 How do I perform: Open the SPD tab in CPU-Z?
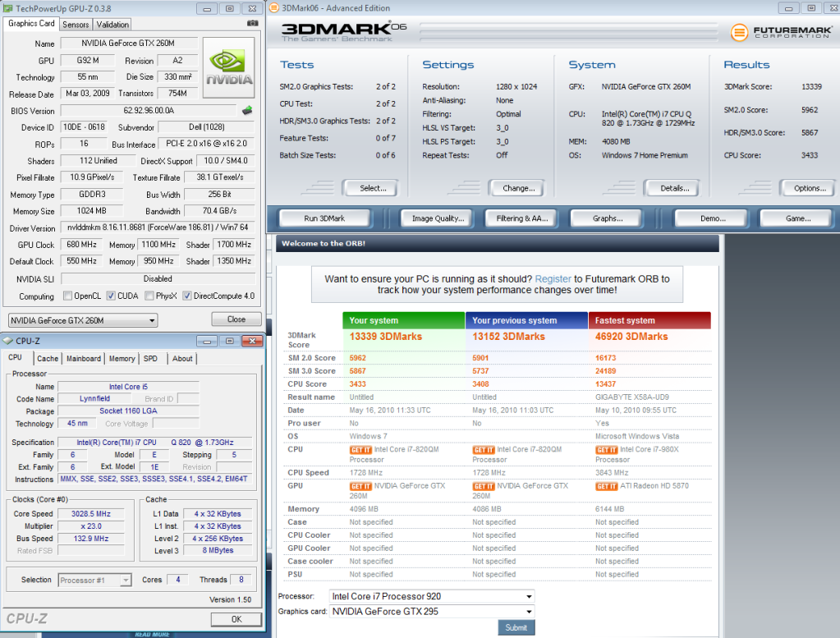pyautogui.click(x=150, y=358)
